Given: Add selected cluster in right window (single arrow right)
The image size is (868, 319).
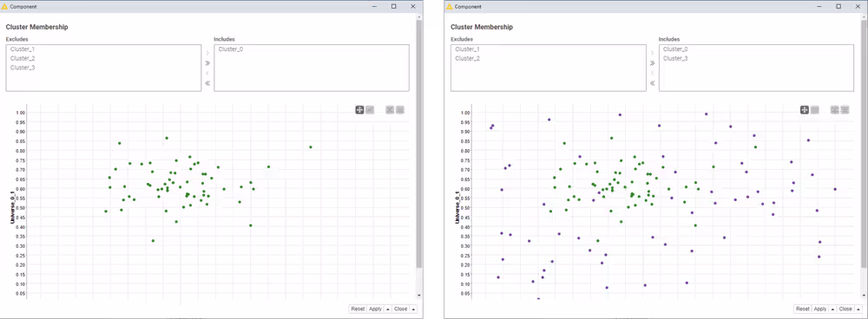Looking at the screenshot, I should [653, 53].
